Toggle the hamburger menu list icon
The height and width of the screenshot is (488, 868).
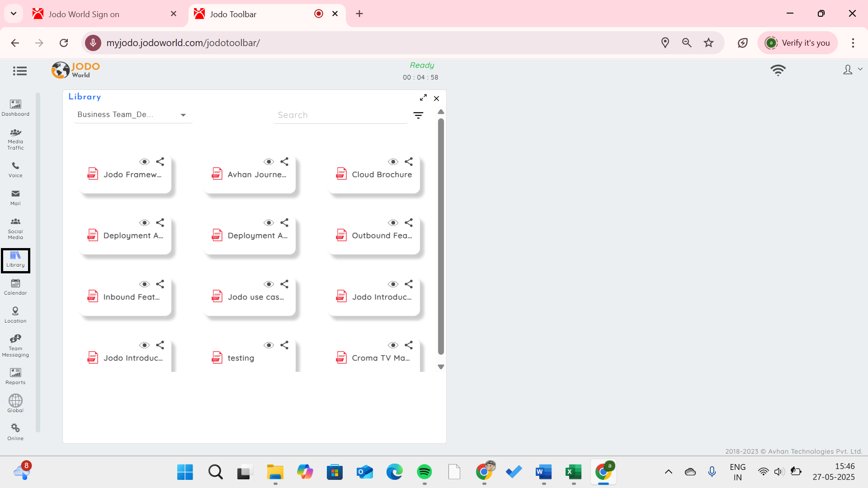(20, 71)
